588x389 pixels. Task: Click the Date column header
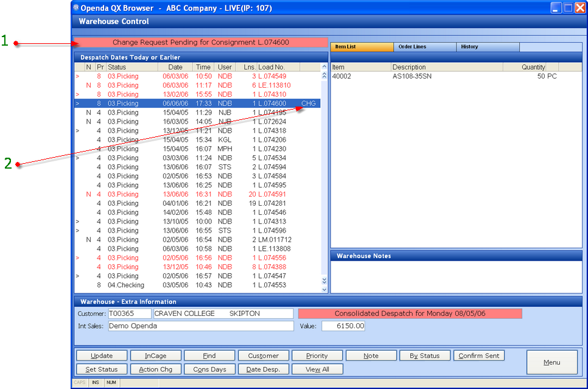click(175, 67)
